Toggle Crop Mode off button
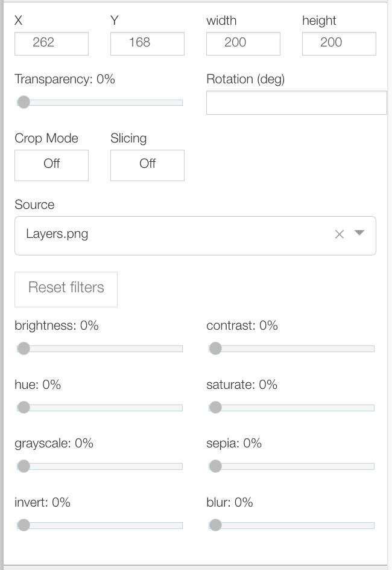Image resolution: width=392 pixels, height=570 pixels. pos(51,165)
